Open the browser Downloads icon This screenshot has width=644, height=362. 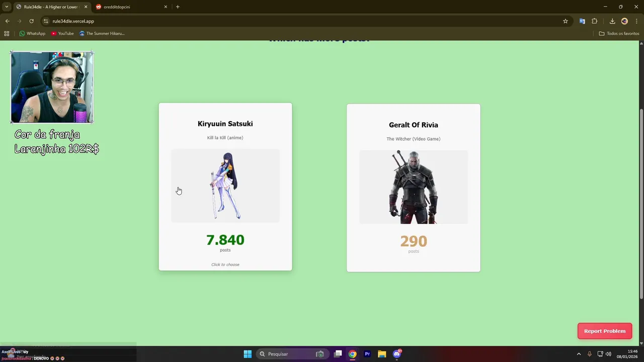tap(612, 21)
